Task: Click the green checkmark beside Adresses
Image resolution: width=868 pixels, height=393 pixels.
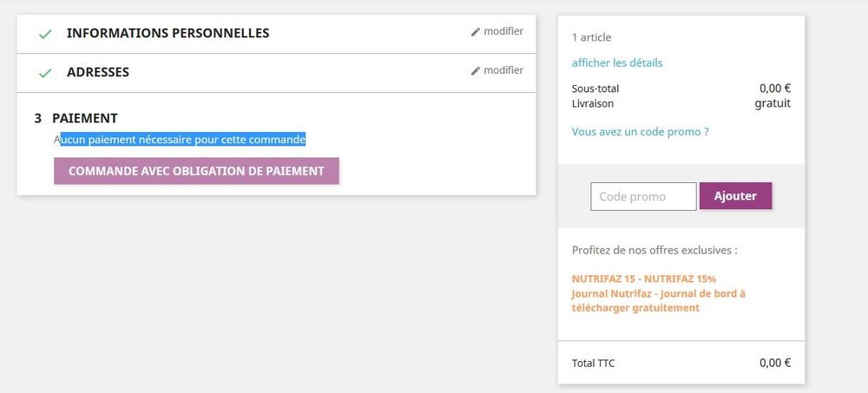Action: pyautogui.click(x=45, y=73)
